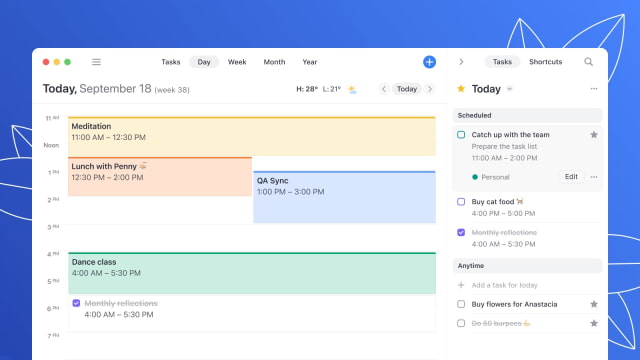640x360 pixels.
Task: Star the Buy flowers for Anastacia task
Action: [x=594, y=304]
